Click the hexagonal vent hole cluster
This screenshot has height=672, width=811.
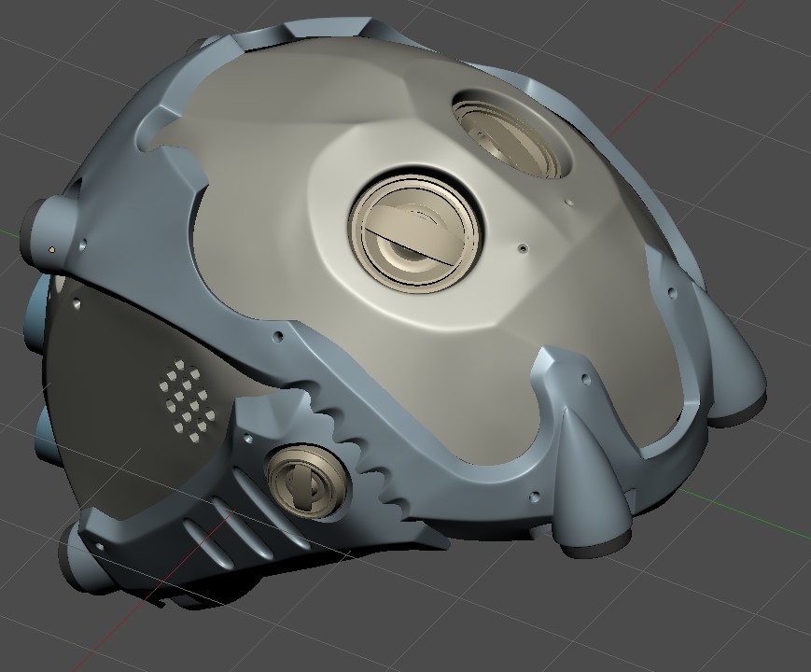[x=187, y=400]
